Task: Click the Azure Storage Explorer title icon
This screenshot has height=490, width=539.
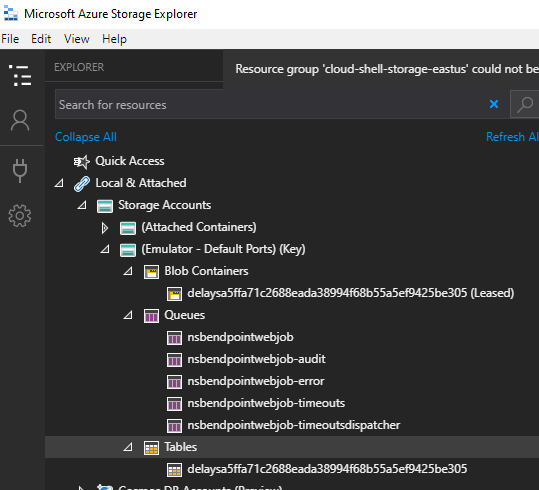Action: point(11,14)
